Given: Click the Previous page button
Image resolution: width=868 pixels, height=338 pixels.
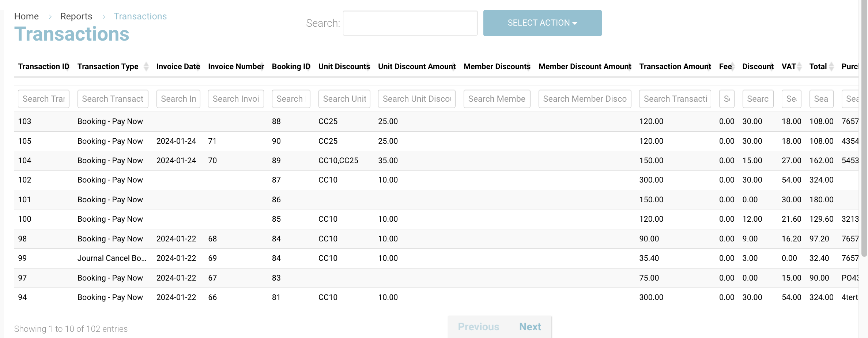Looking at the screenshot, I should tap(478, 327).
